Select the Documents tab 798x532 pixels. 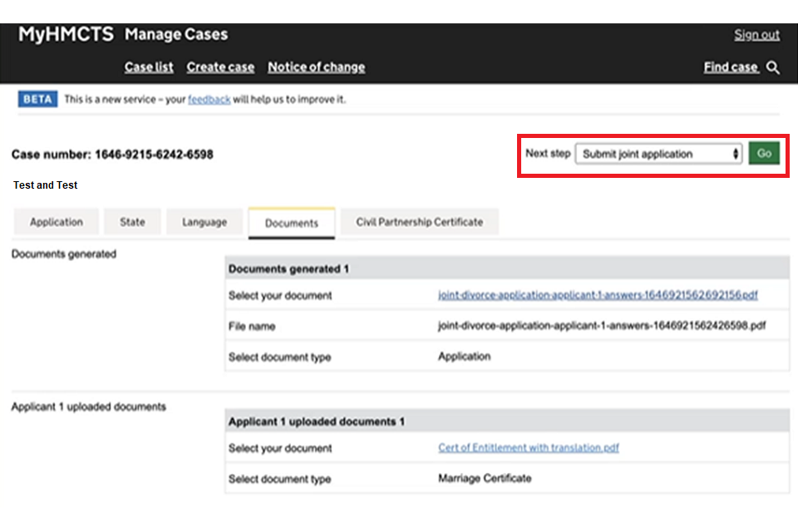point(292,223)
